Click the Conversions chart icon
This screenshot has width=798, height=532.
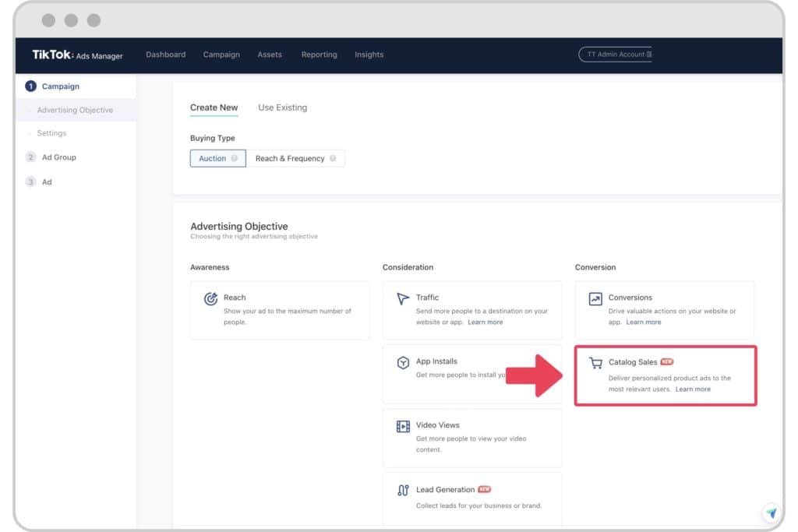pyautogui.click(x=595, y=298)
